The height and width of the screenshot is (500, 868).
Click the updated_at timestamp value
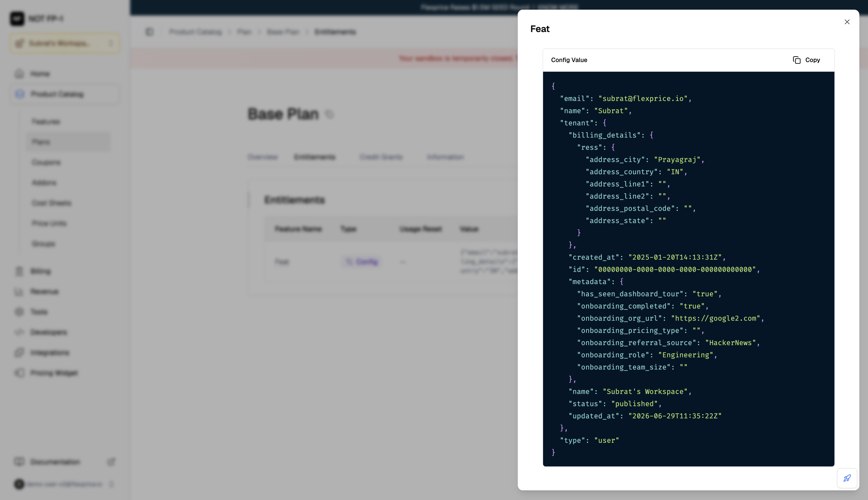coord(675,416)
